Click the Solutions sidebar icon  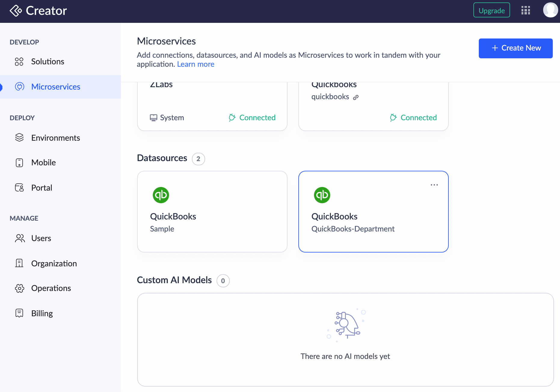[x=19, y=62]
